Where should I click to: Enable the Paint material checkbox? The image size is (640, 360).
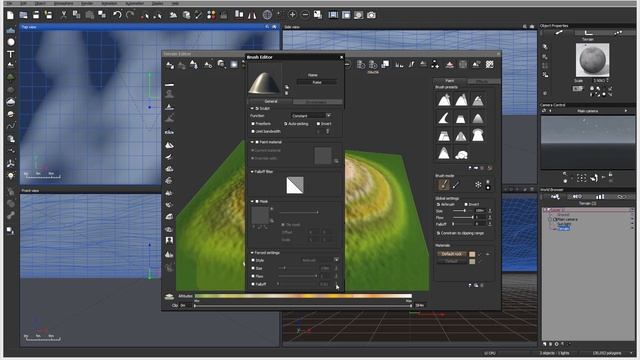point(257,142)
